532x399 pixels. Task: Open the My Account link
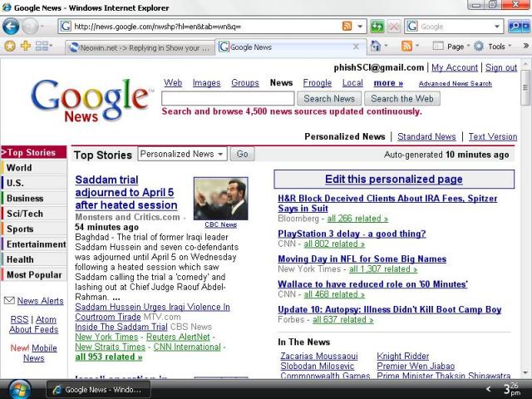[455, 67]
